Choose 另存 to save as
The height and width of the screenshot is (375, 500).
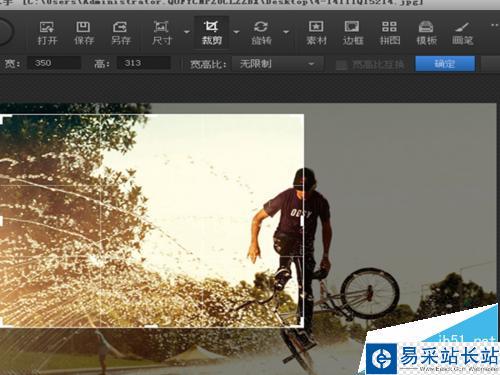(120, 33)
